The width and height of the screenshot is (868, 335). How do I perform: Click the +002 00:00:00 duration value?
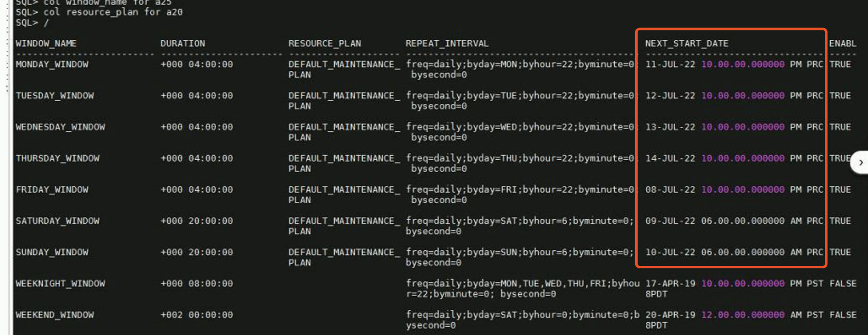pyautogui.click(x=197, y=315)
